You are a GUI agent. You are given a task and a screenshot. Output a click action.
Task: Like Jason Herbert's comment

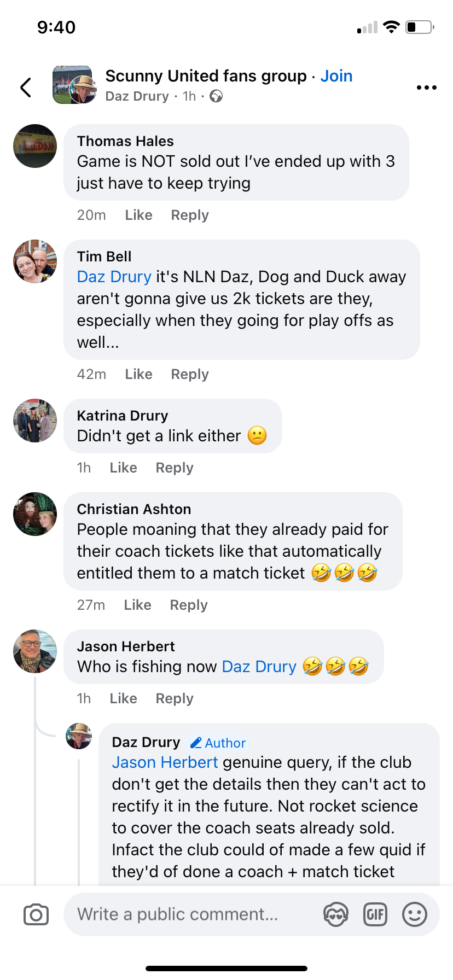(123, 698)
